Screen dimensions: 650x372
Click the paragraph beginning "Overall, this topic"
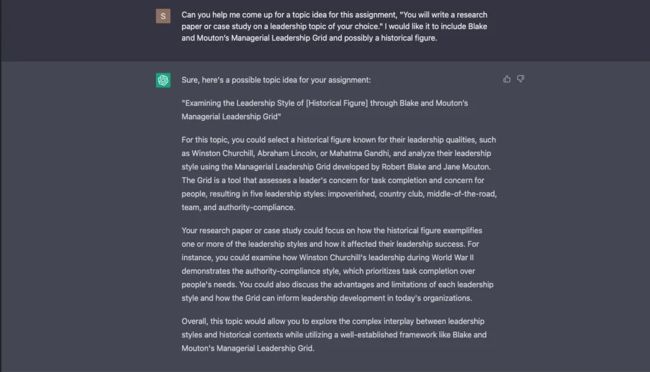(334, 335)
